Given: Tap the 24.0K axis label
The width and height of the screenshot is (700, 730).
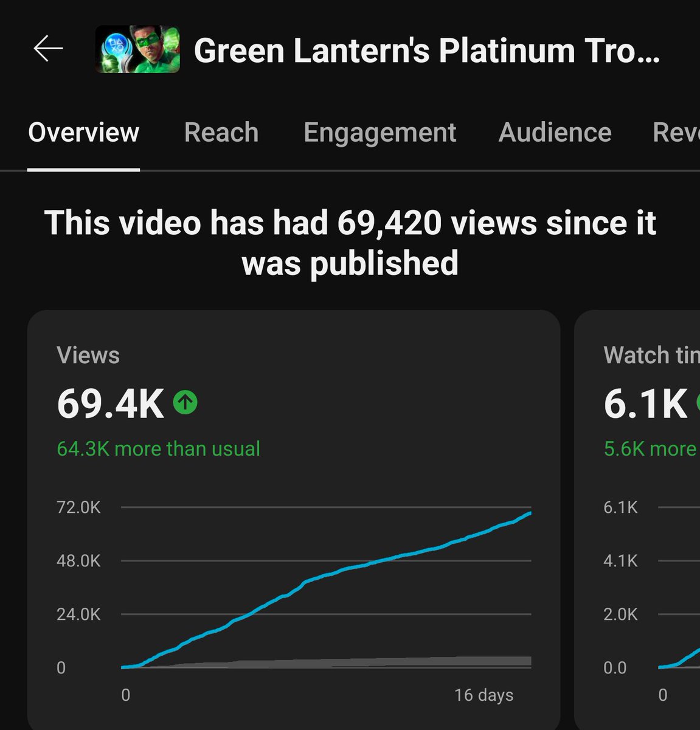Looking at the screenshot, I should [78, 614].
